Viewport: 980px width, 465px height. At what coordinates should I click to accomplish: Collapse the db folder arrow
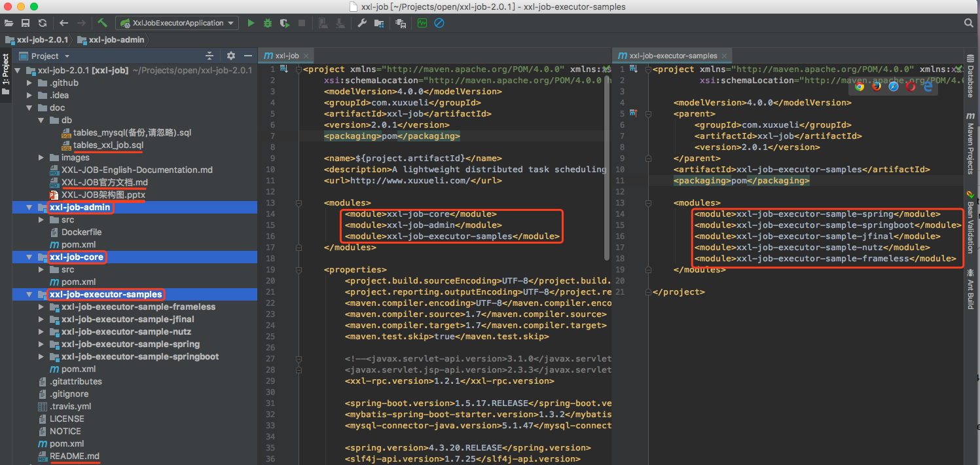pos(41,120)
